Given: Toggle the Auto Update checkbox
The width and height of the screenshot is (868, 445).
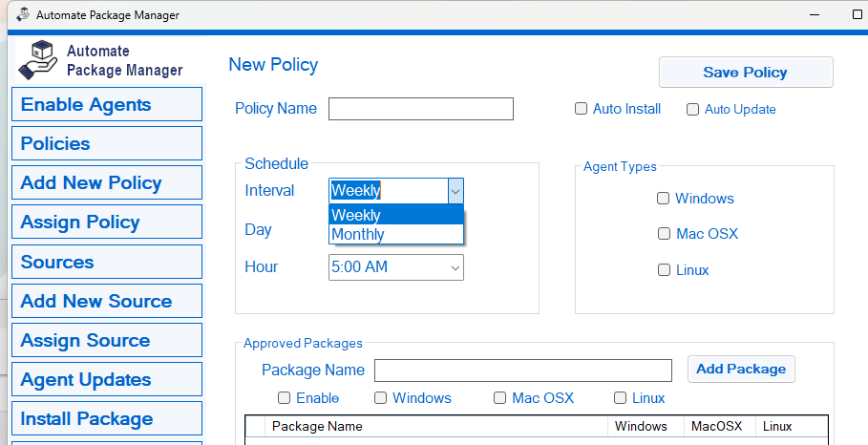Looking at the screenshot, I should (693, 110).
